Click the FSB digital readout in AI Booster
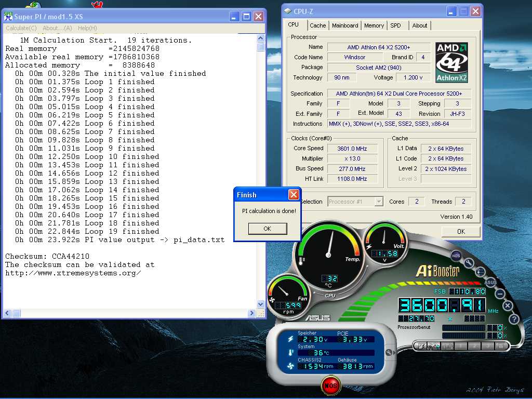This screenshot has height=399, width=532. 467,291
